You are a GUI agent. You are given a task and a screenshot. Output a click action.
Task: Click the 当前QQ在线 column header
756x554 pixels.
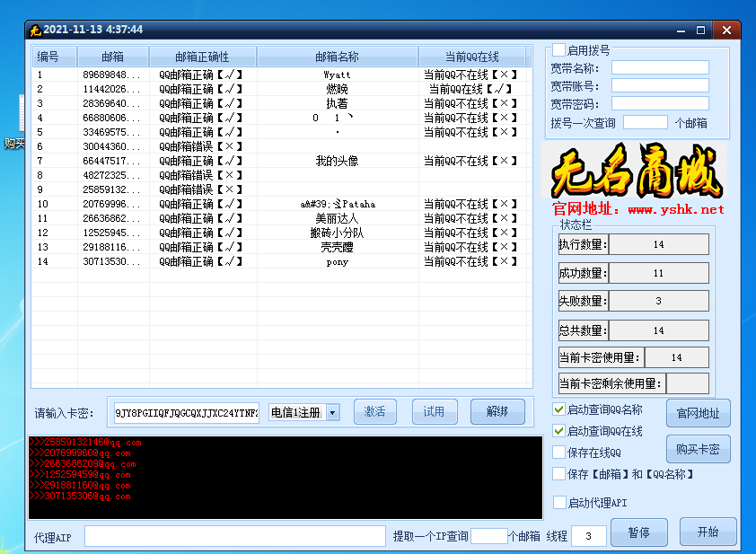pos(472,57)
